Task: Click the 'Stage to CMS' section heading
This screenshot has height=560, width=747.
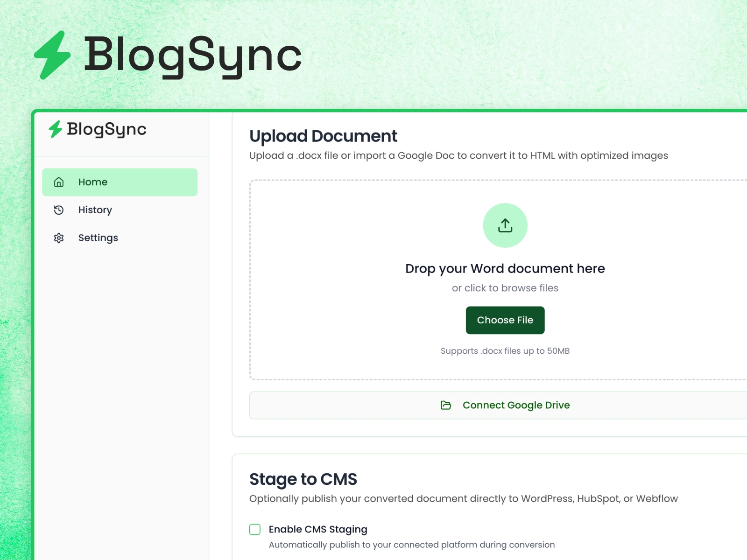Action: (x=303, y=479)
